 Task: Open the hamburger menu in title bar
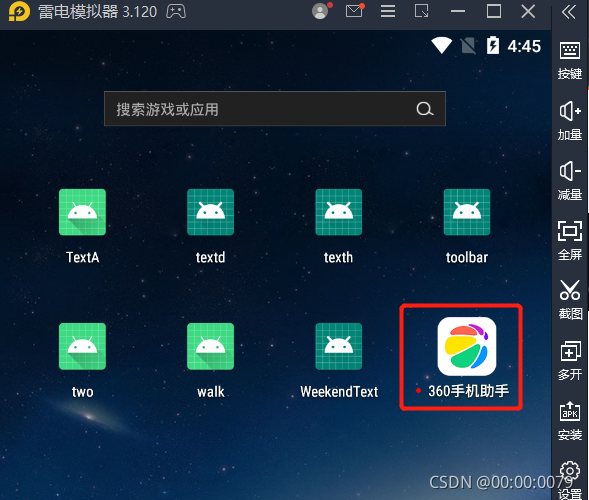388,11
